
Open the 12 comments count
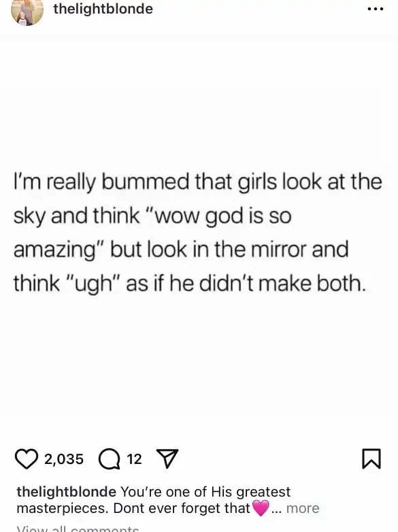pos(134,459)
